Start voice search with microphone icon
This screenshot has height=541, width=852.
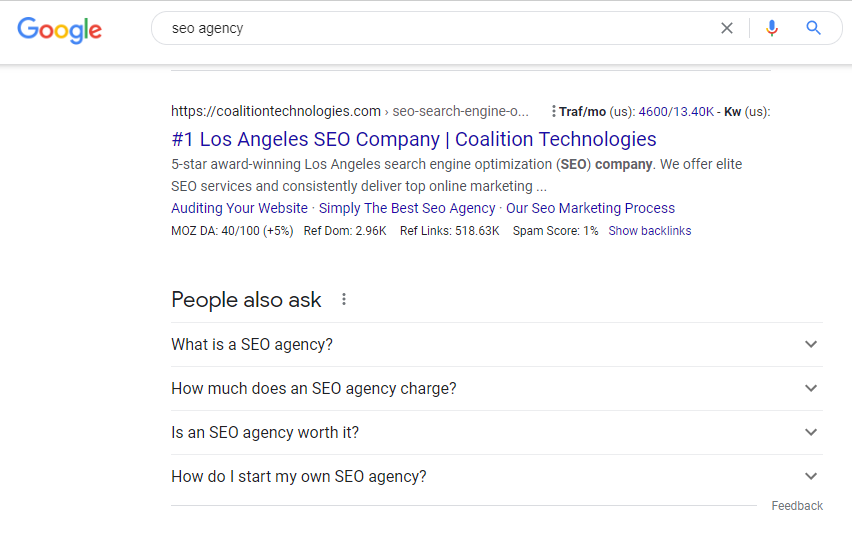[771, 28]
